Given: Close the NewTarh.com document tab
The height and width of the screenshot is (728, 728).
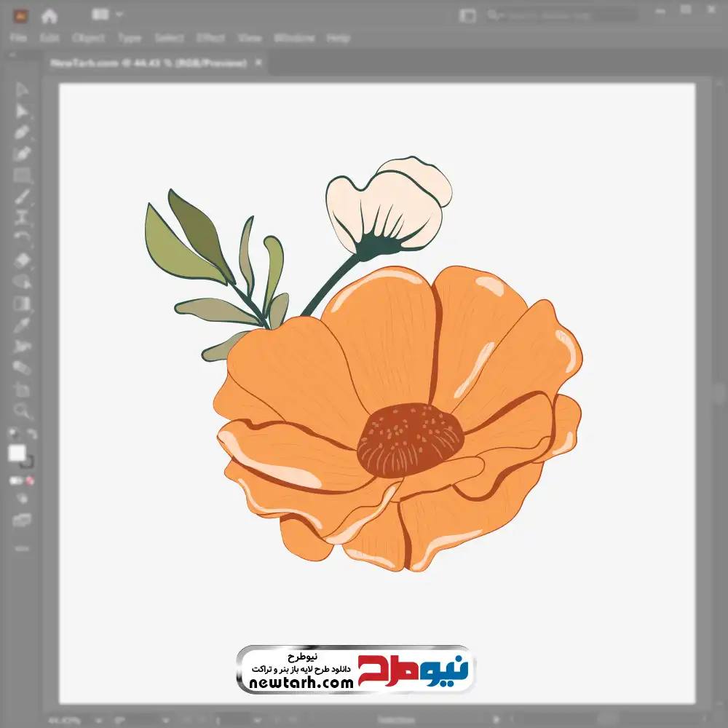Looking at the screenshot, I should point(258,63).
